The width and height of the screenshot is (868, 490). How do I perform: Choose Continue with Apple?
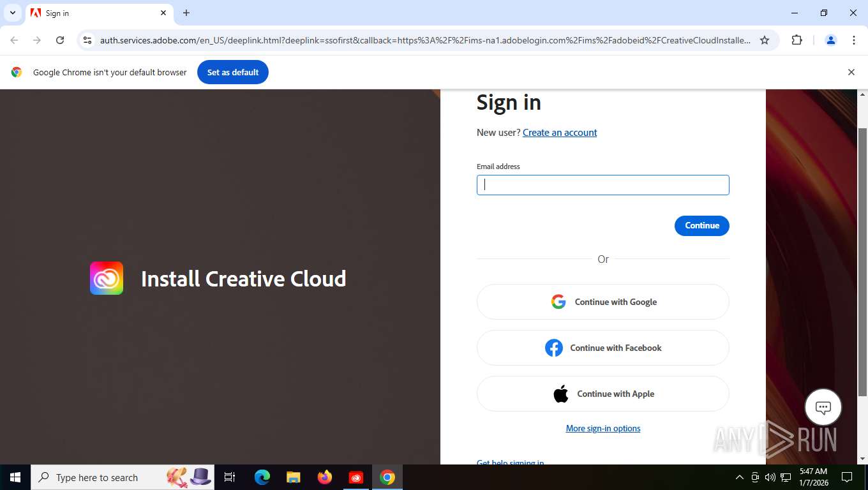(602, 394)
